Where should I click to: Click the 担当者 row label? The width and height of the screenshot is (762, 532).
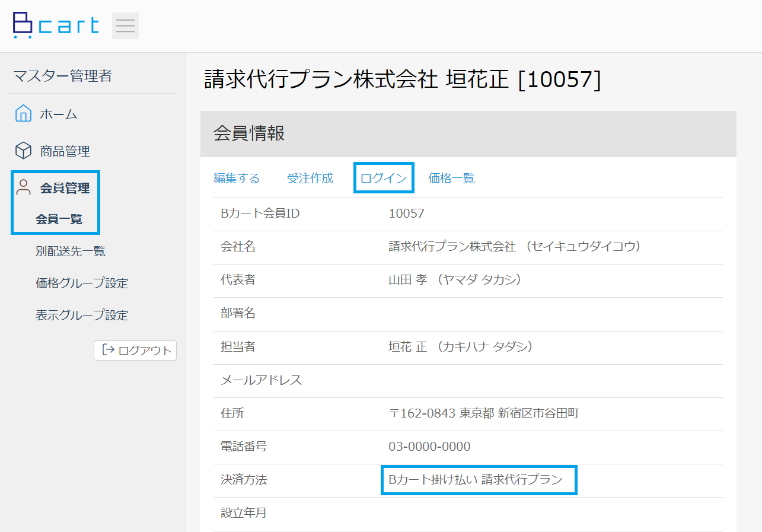pos(238,347)
